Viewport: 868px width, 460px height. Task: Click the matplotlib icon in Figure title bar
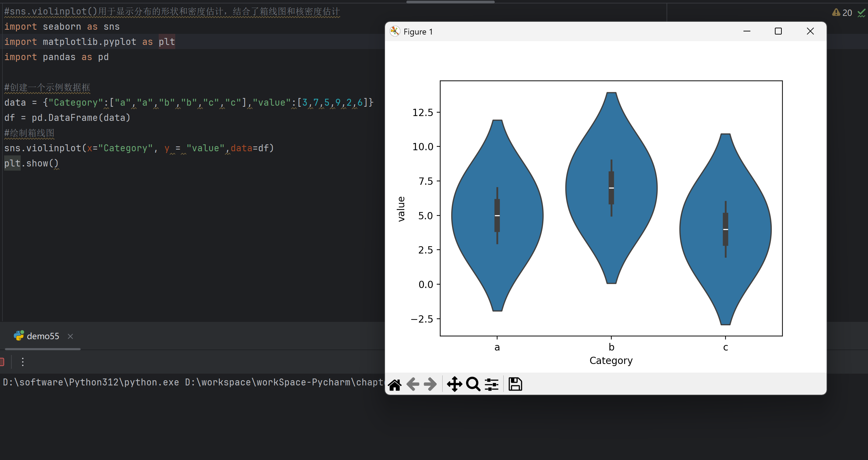pyautogui.click(x=395, y=31)
